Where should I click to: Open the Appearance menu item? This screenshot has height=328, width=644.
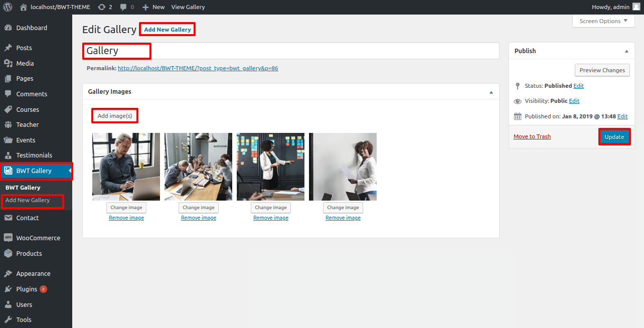click(x=33, y=273)
